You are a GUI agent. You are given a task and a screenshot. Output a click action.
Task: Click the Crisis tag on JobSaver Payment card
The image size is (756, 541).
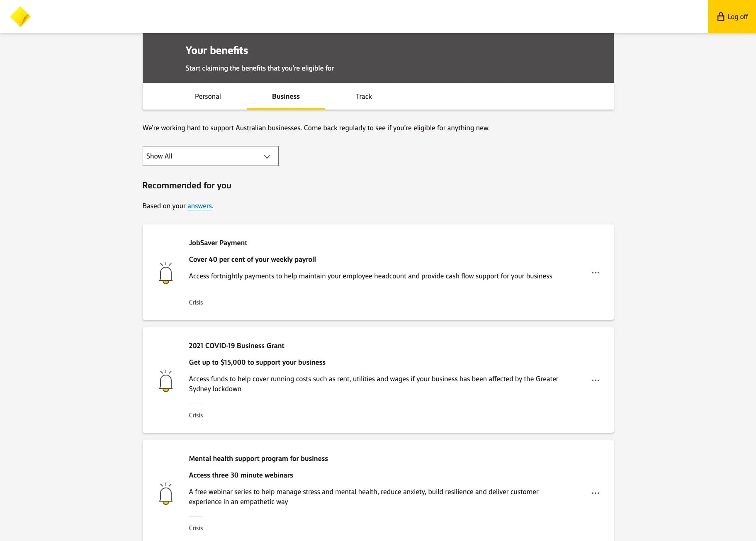coord(196,302)
